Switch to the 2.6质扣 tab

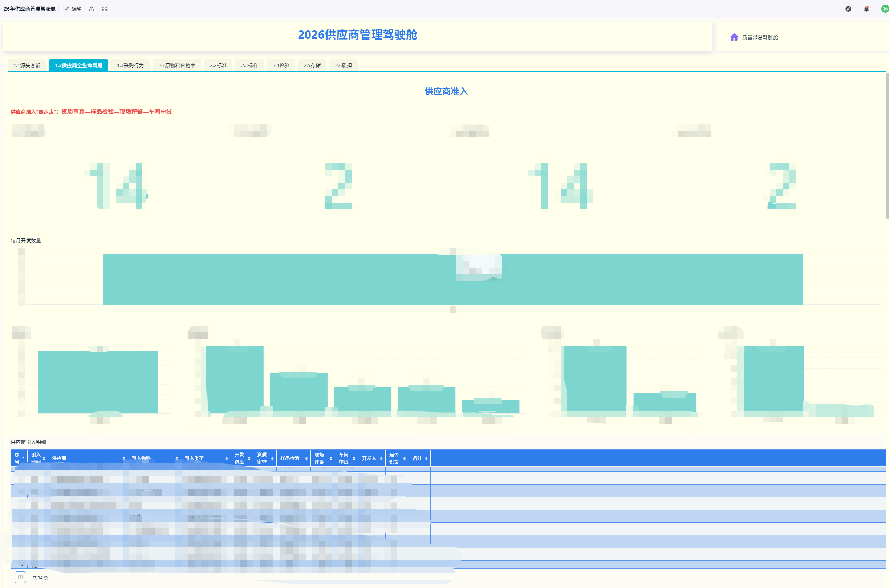tap(344, 65)
